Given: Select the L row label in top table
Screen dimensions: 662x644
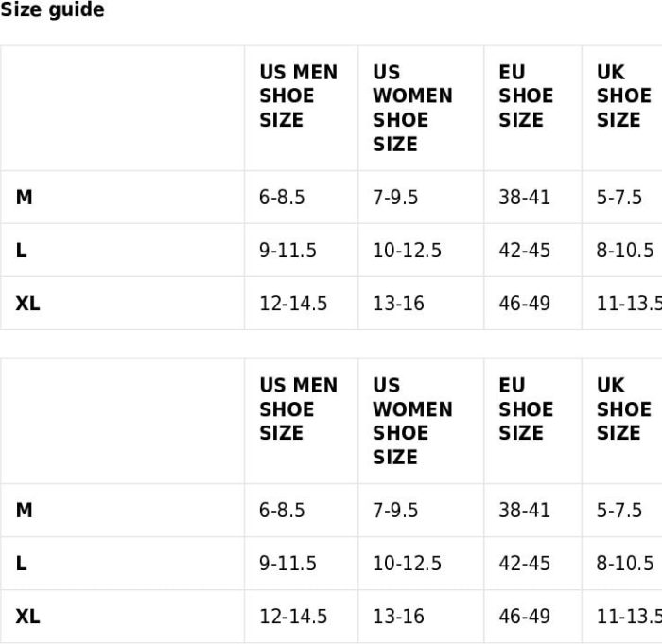Looking at the screenshot, I should pos(22,251).
